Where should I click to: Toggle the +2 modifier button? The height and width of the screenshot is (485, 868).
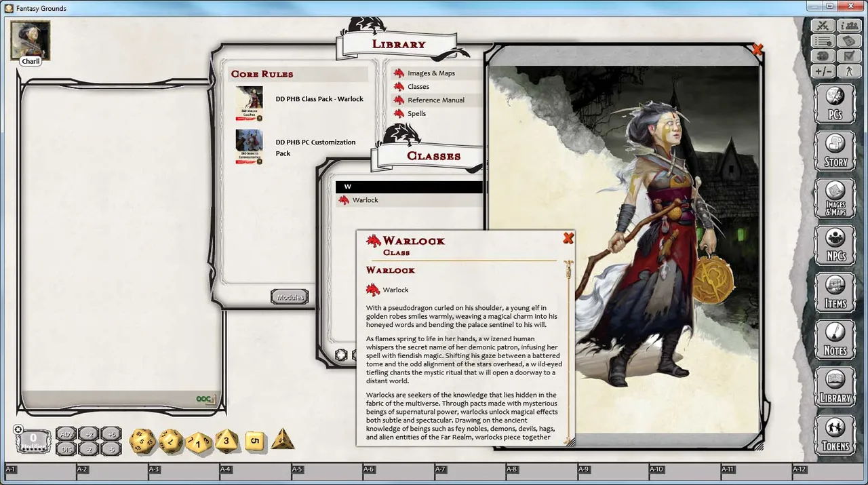pos(89,434)
